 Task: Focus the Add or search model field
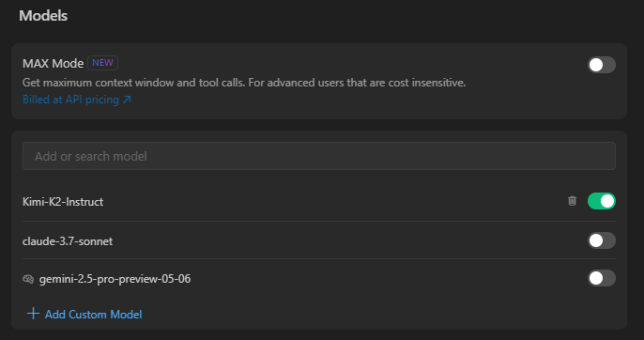click(x=319, y=156)
